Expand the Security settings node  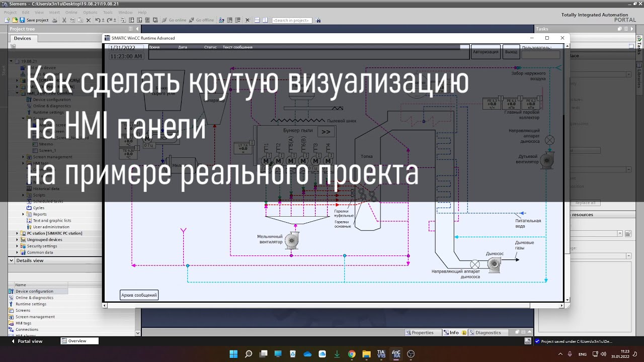17,246
